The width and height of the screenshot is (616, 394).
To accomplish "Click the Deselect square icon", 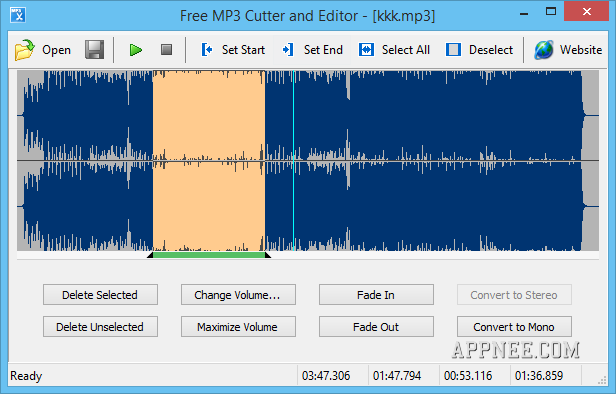I will tap(453, 50).
